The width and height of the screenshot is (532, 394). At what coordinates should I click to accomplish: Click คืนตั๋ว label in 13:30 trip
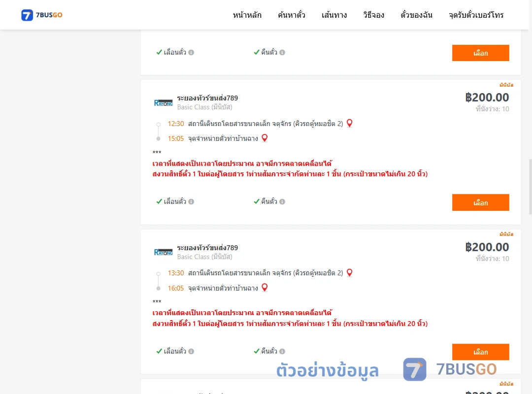point(269,351)
